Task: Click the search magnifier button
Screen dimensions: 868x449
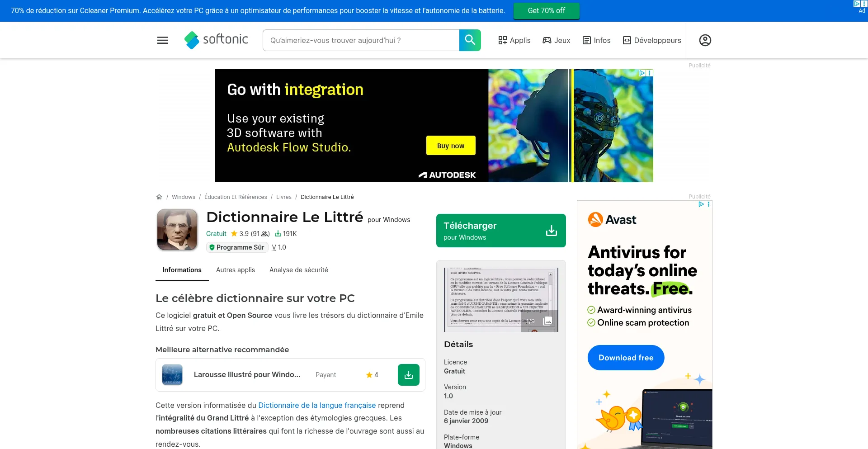Action: coord(470,40)
